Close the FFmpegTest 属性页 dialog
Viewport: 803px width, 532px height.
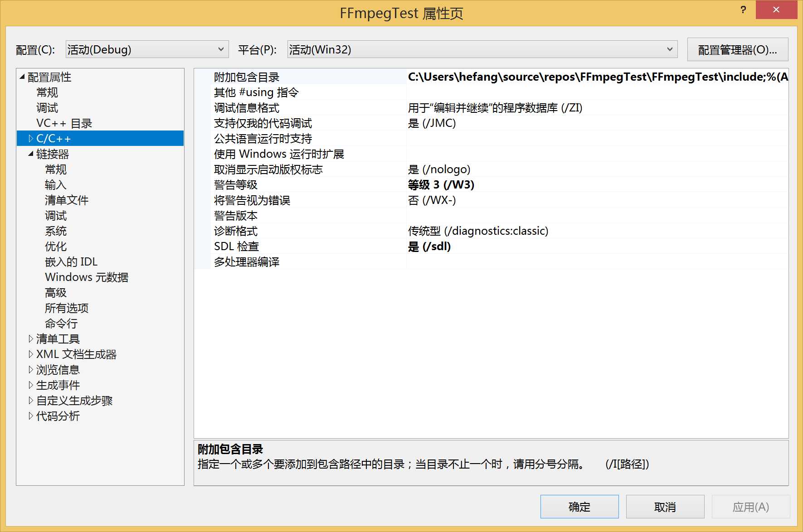coord(776,10)
